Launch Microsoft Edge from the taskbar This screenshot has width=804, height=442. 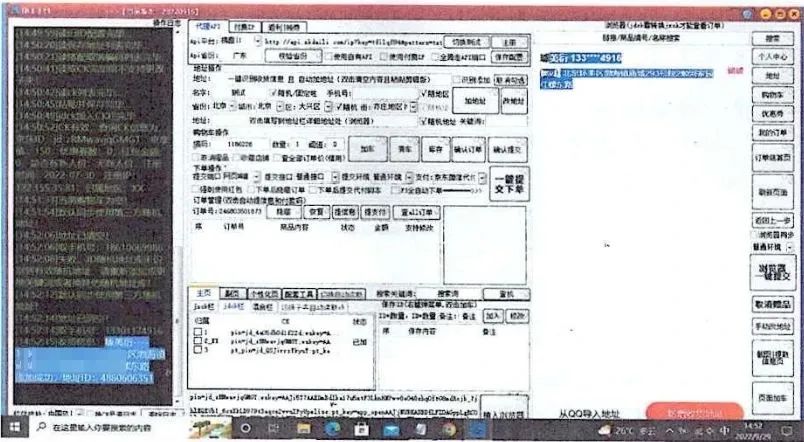(x=332, y=429)
